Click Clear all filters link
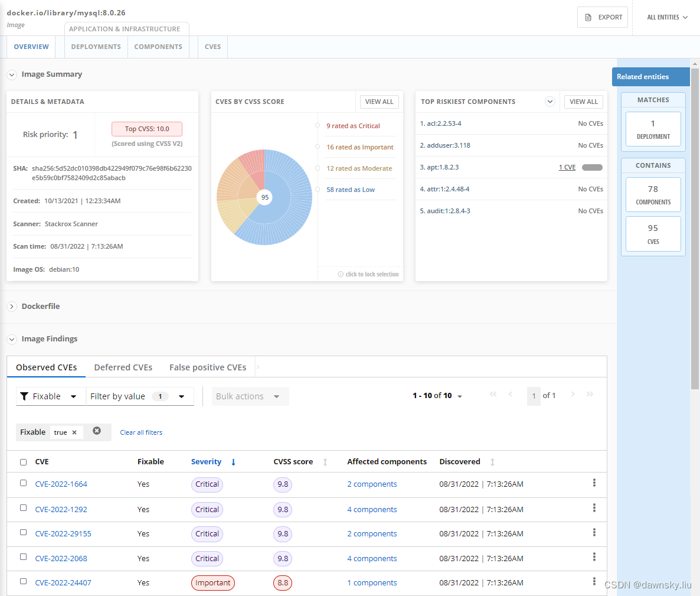Screen dimensions: 700x596 141,432
